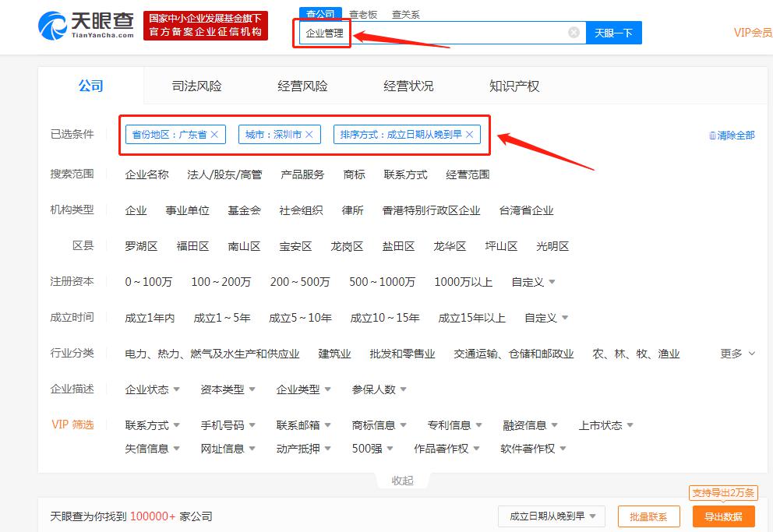Switch to the 查老板 search tab
The height and width of the screenshot is (532, 773).
[363, 15]
